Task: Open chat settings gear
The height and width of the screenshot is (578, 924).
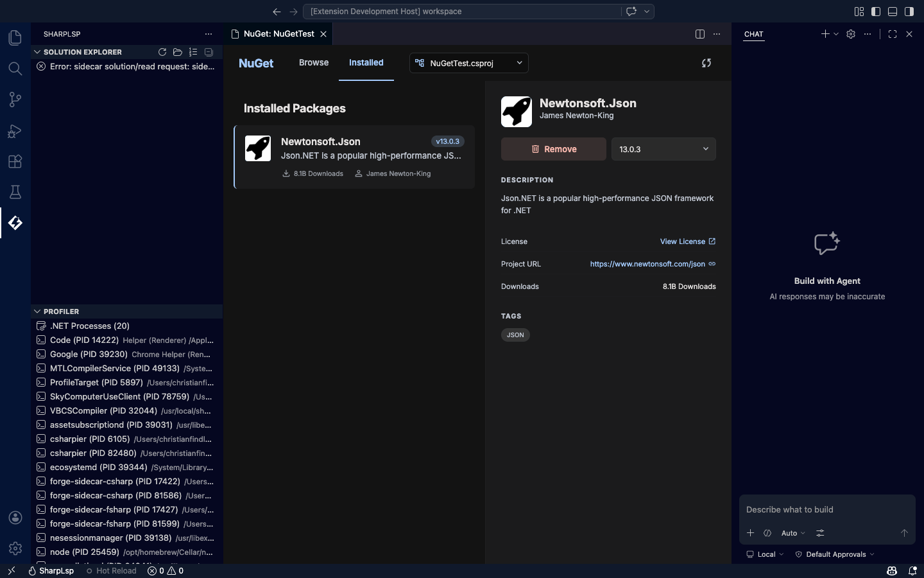Action: [851, 34]
